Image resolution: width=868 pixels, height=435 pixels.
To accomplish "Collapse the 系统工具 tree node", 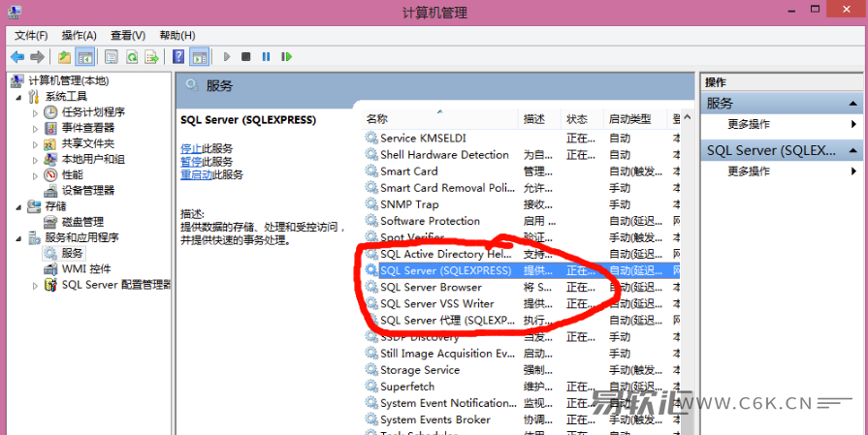I will point(18,97).
